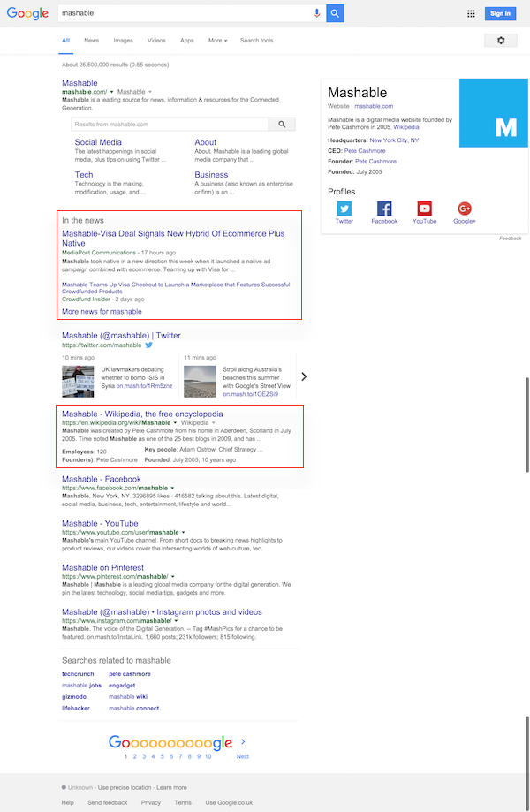Open Mashable-Visa Deal news headline
This screenshot has height=812, width=530.
[x=173, y=239]
